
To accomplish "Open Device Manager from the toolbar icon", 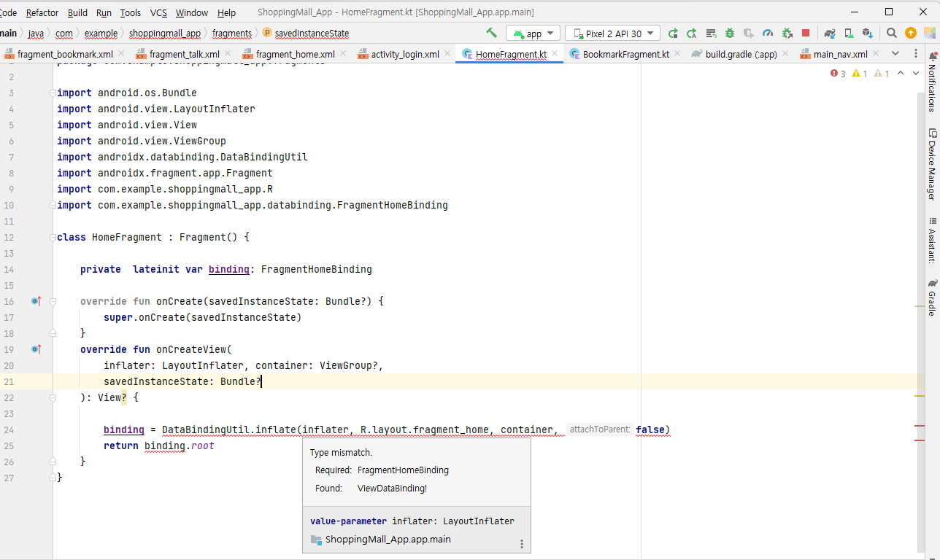I will (x=849, y=33).
